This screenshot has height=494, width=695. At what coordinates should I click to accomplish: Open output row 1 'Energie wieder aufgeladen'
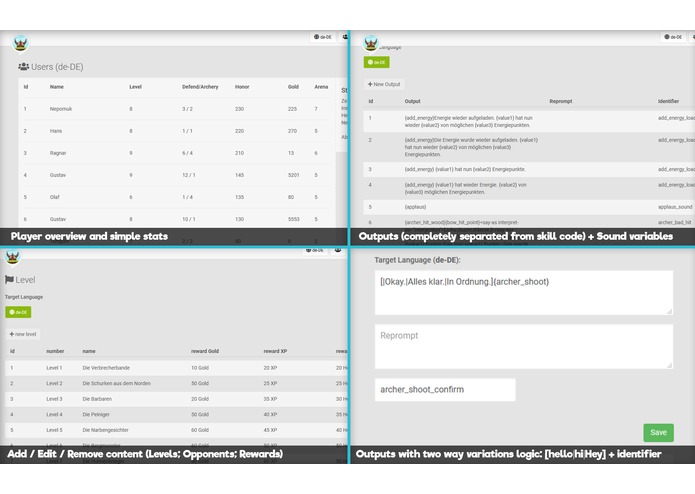(529, 121)
